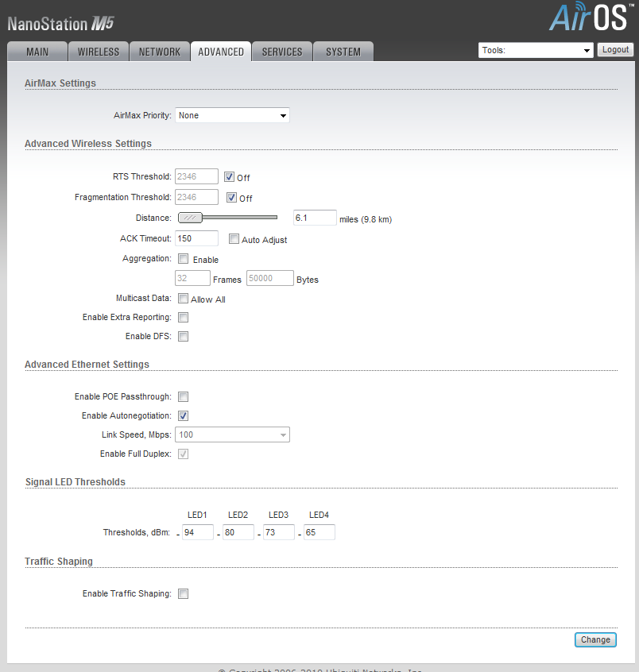This screenshot has width=639, height=672.
Task: Click the Traffic Shaping heading
Action: [58, 562]
